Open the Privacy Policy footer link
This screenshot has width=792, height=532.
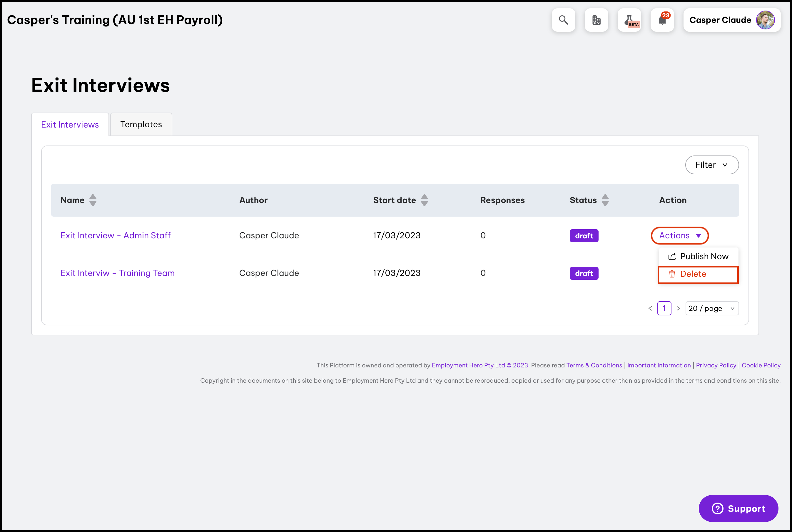tap(716, 365)
